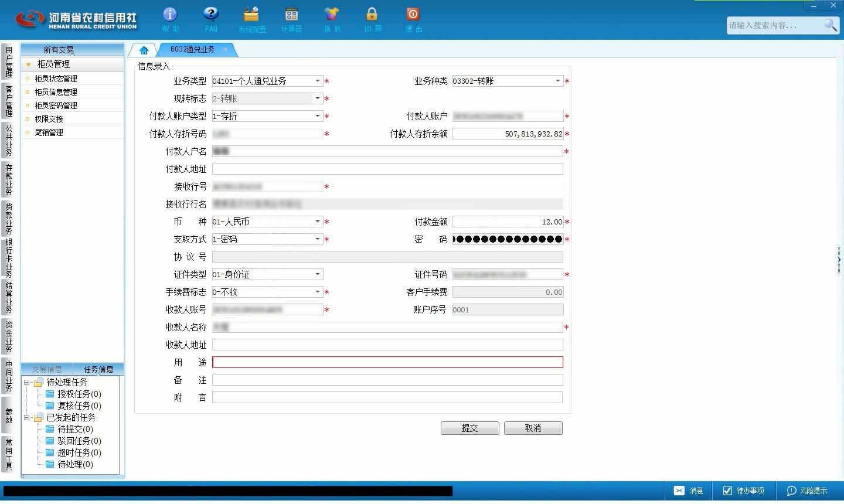Select 银行卡业务 vertical tab
The image size is (844, 504).
pyautogui.click(x=8, y=258)
